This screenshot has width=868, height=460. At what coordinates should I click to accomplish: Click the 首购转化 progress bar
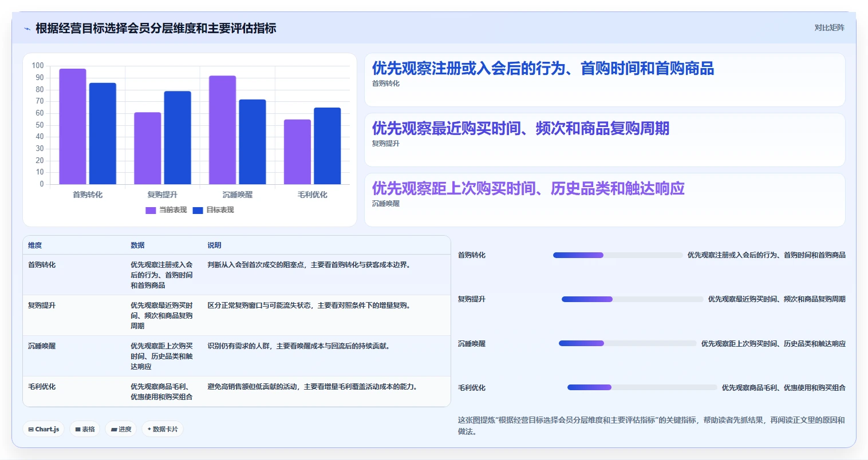618,255
